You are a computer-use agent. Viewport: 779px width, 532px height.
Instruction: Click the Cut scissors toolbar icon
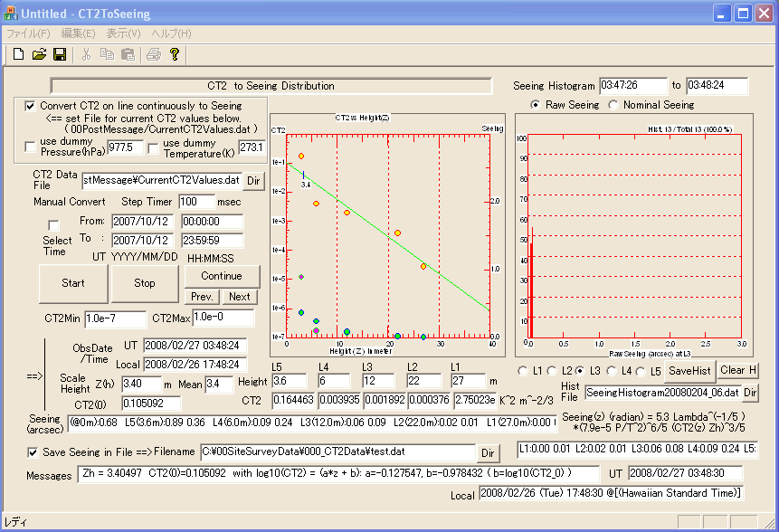[87, 54]
